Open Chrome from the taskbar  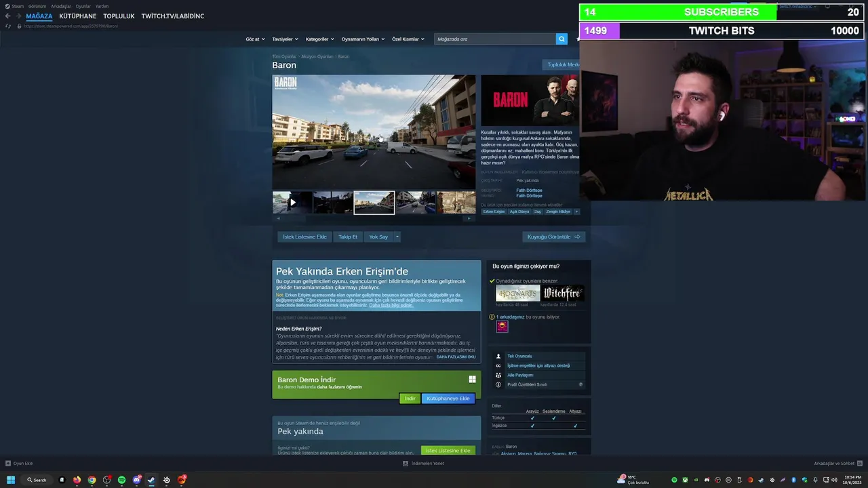point(92,480)
